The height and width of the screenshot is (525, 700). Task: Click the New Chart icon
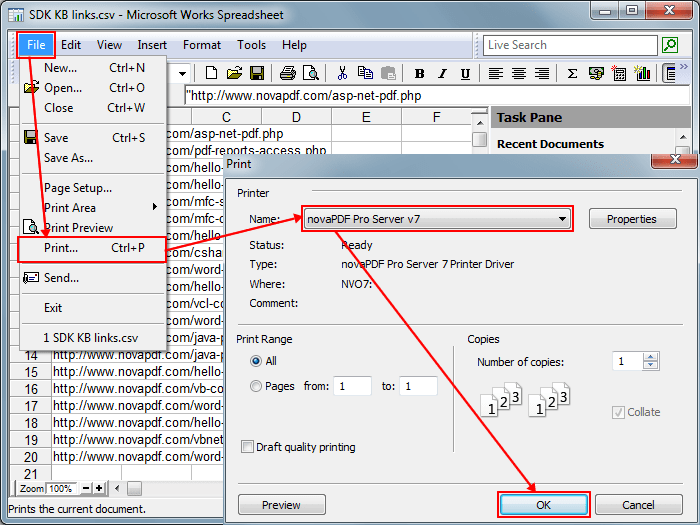(x=642, y=73)
